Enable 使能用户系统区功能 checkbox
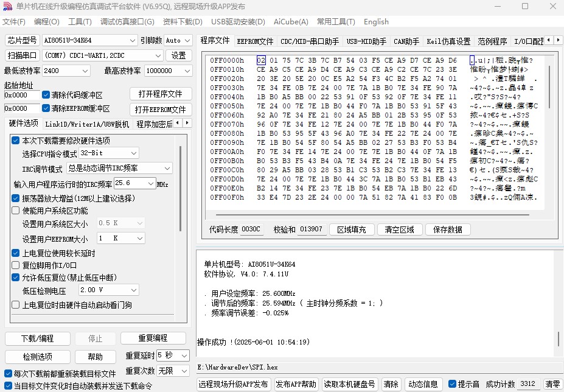This screenshot has width=564, height=392. pyautogui.click(x=15, y=211)
